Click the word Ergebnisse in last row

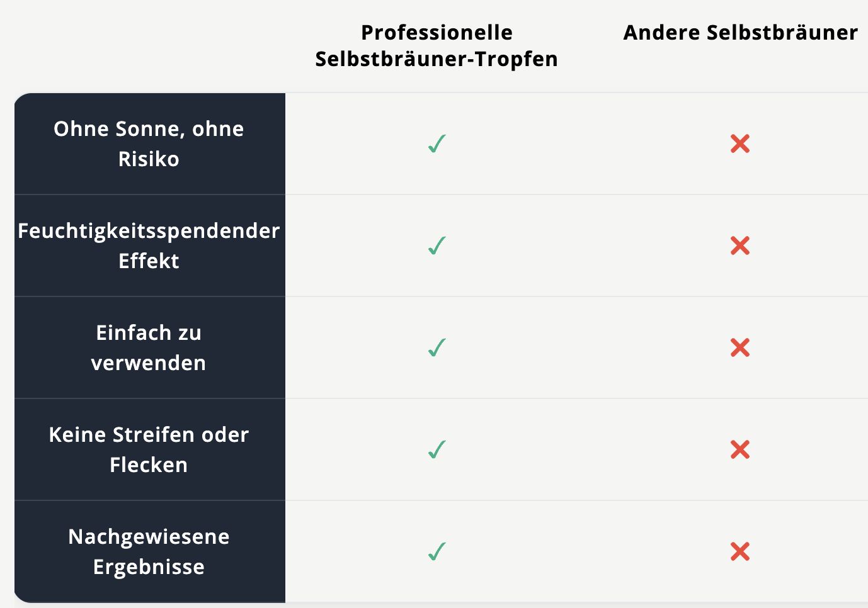149,567
